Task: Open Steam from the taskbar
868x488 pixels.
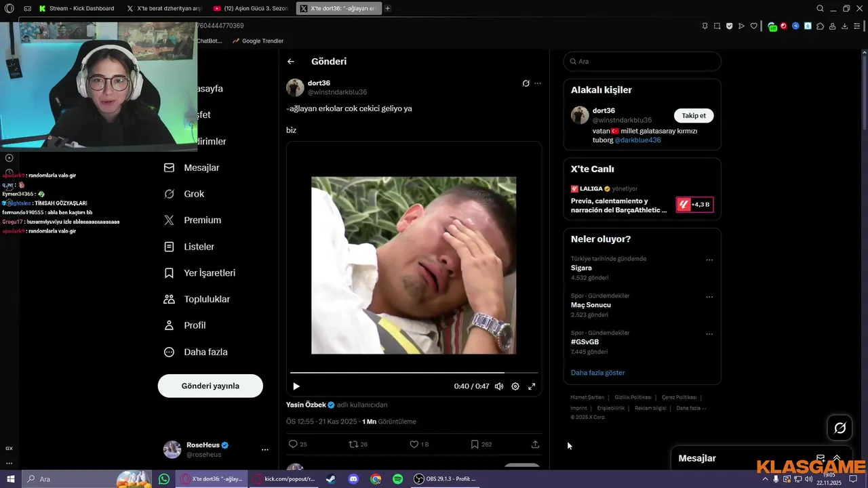Action: click(330, 479)
